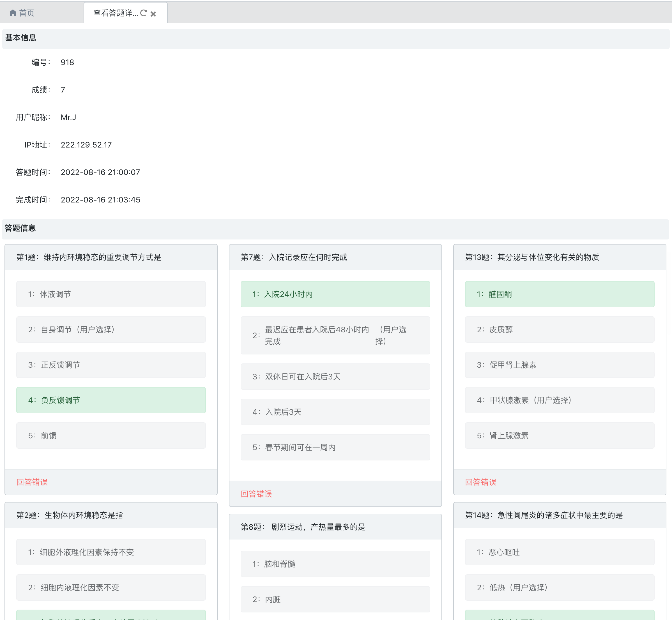
Task: Select option 2 自身调节 (用户选择)
Action: 111,329
